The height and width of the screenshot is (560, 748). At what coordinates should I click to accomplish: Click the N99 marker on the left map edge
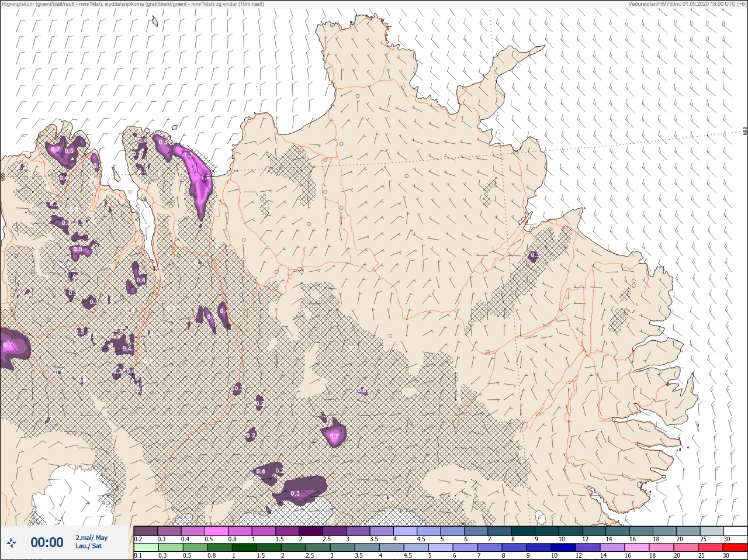[3, 176]
